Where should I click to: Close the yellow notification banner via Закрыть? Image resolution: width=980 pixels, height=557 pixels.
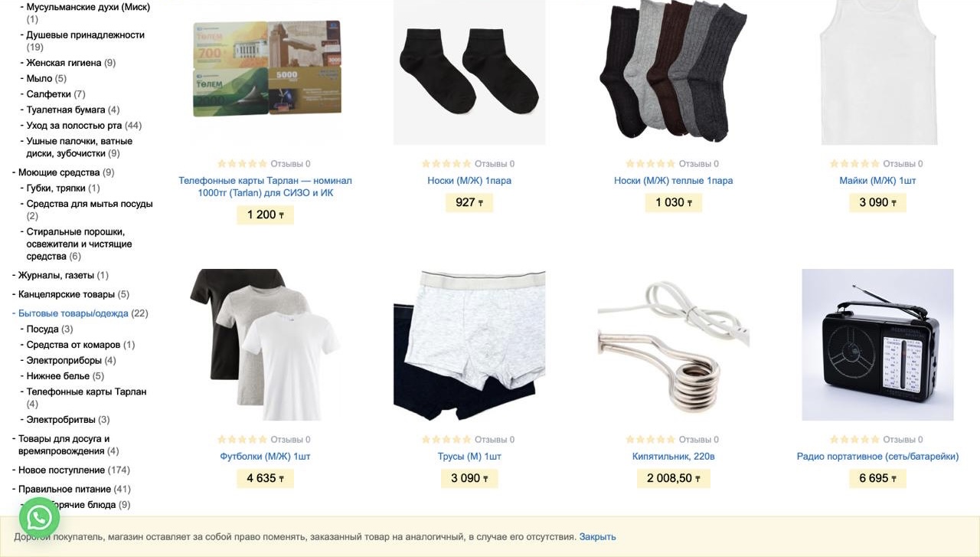(597, 536)
